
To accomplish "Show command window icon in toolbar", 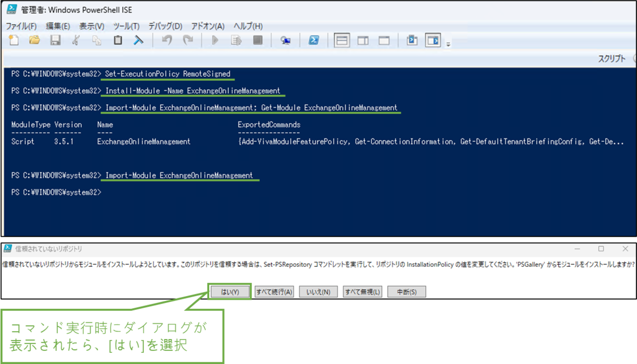I will 412,40.
